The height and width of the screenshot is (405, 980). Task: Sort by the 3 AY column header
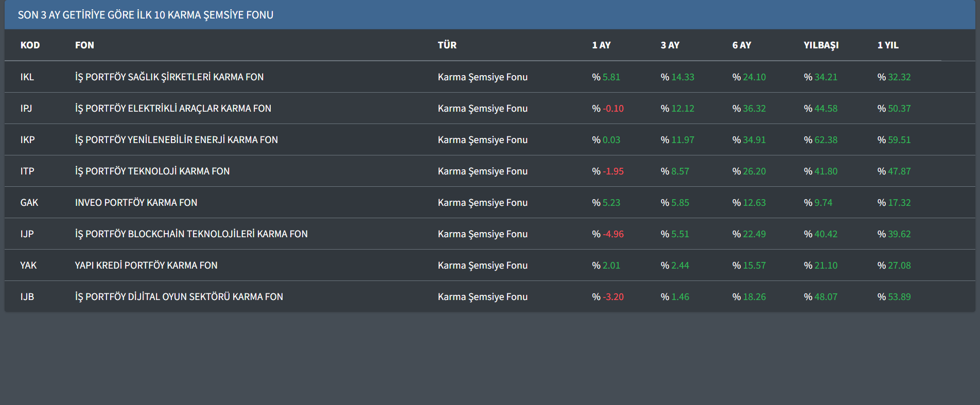click(x=670, y=45)
